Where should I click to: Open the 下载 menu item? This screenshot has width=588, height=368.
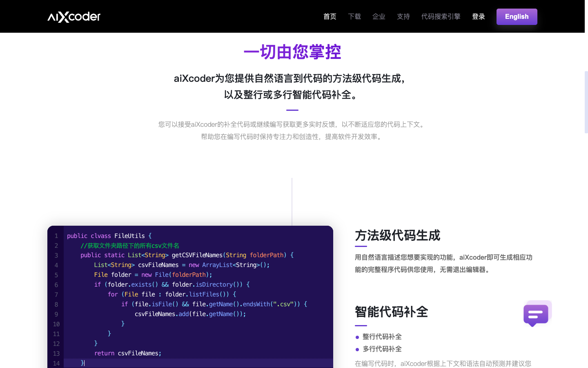click(x=354, y=16)
